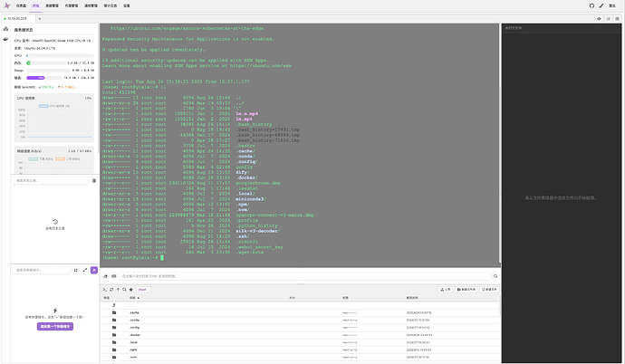Sort files by name column header
The height and width of the screenshot is (364, 625).
point(134,298)
